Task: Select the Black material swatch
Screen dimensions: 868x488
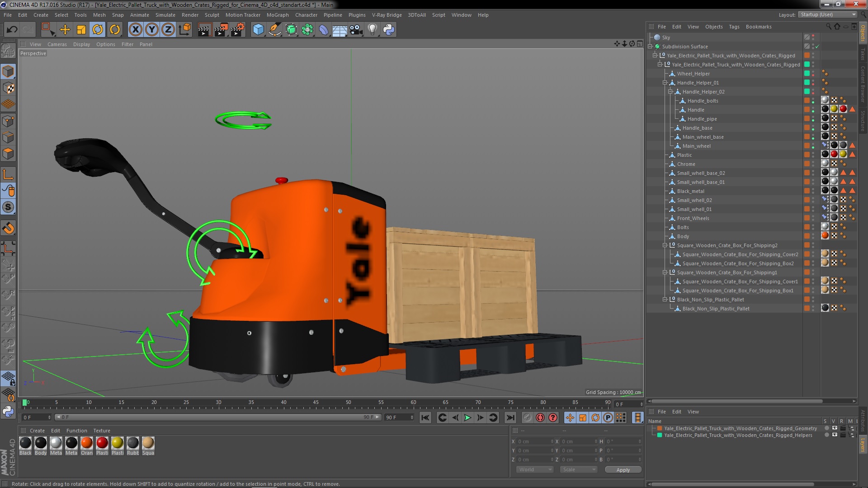Action: click(25, 446)
